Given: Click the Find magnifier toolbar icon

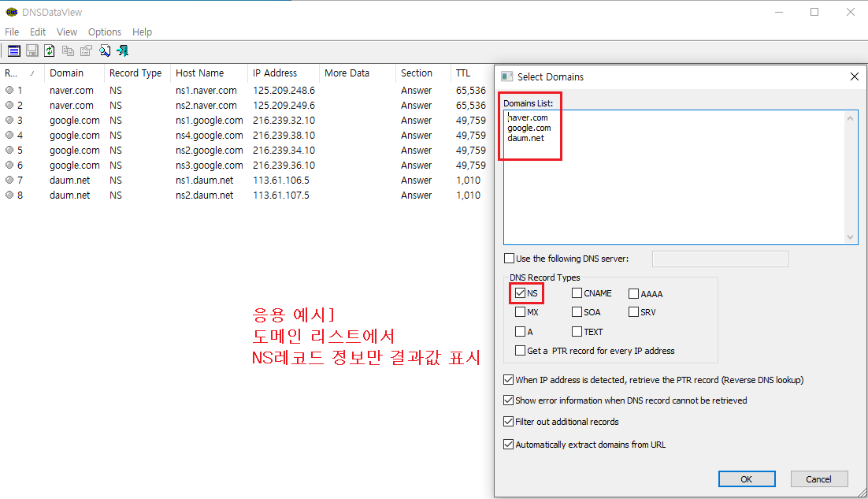Looking at the screenshot, I should click(x=105, y=51).
